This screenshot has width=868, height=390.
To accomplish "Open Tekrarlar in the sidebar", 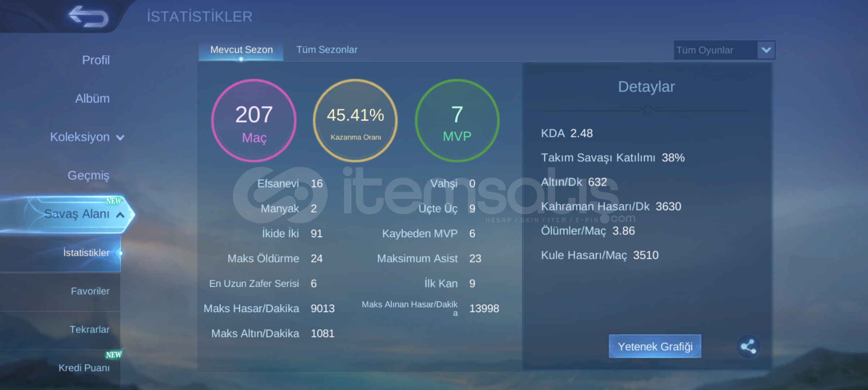I will point(89,329).
